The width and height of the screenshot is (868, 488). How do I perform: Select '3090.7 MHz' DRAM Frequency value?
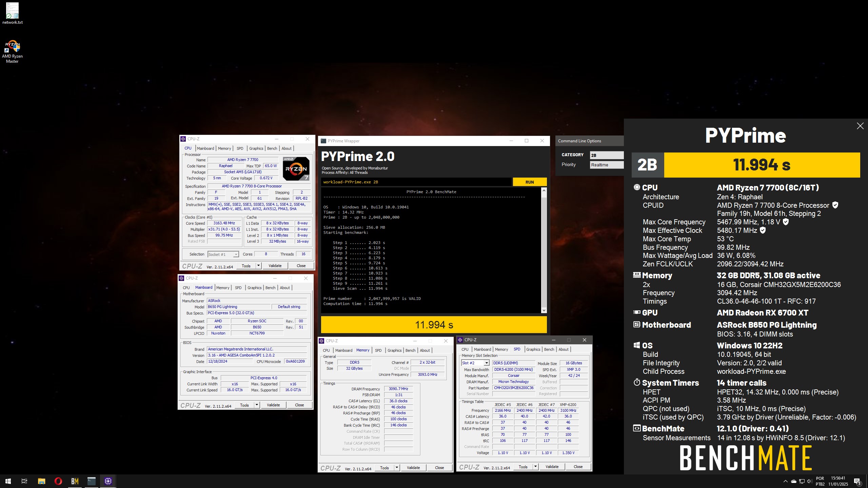coord(398,389)
